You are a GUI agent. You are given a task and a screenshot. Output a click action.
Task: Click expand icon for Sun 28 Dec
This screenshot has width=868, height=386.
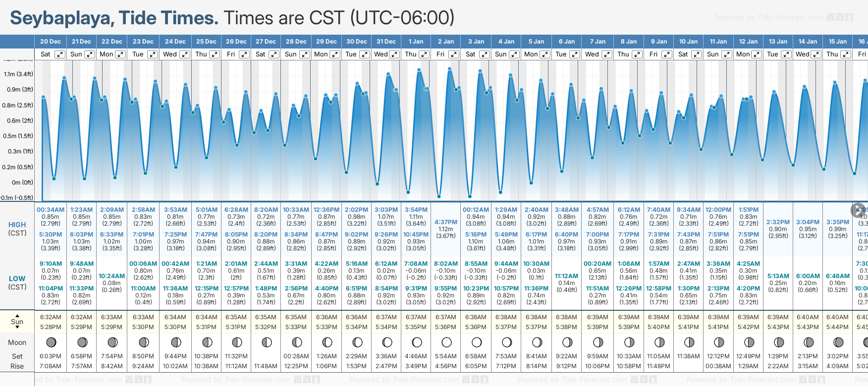[x=305, y=54]
